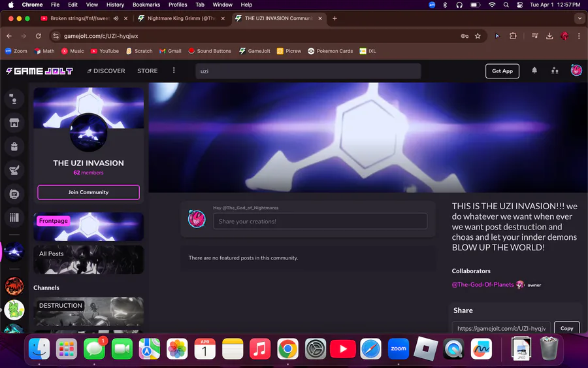The image size is (588, 368).
Task: Open the password key icon in address bar
Action: click(x=465, y=36)
